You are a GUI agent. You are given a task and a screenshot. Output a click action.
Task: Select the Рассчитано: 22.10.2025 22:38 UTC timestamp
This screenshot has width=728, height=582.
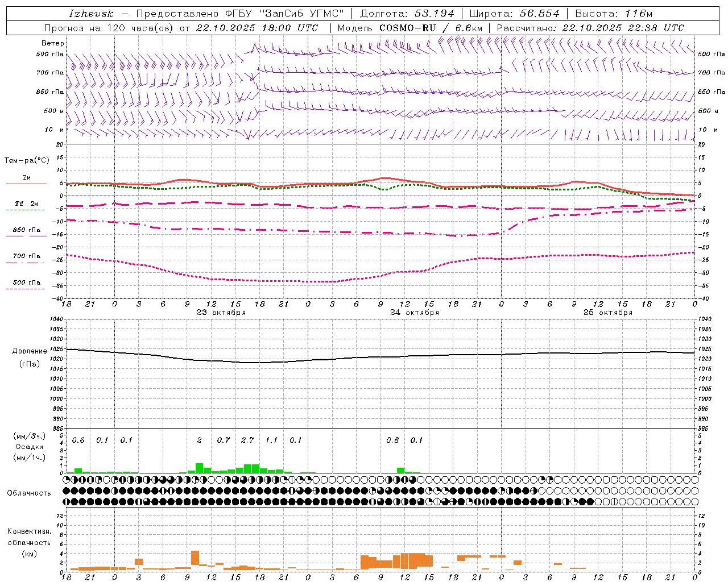coord(590,28)
